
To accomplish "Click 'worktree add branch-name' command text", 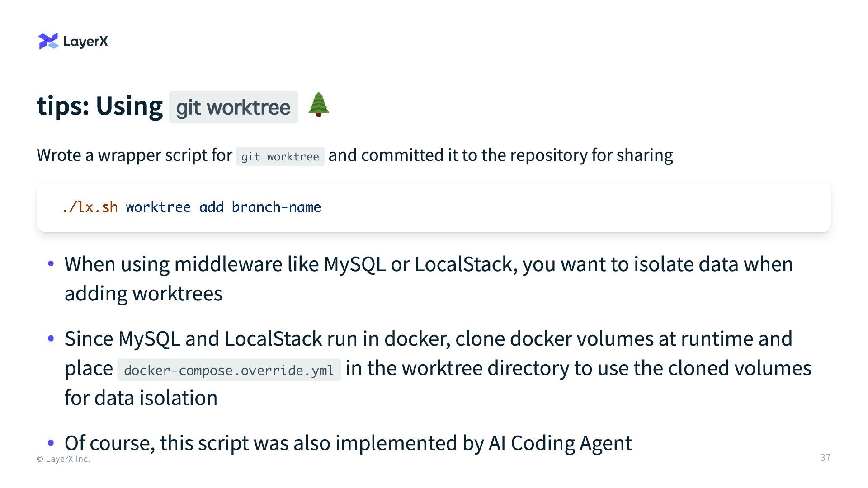I will tap(223, 207).
